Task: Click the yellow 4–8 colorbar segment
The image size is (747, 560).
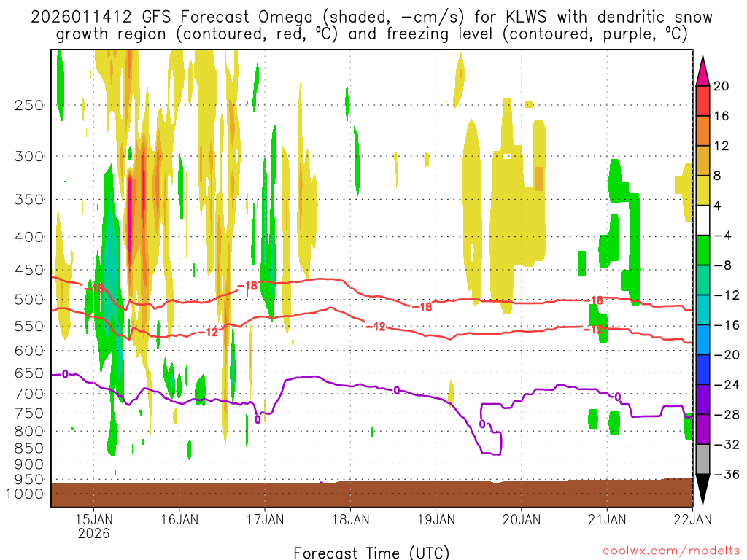Action: click(x=703, y=190)
